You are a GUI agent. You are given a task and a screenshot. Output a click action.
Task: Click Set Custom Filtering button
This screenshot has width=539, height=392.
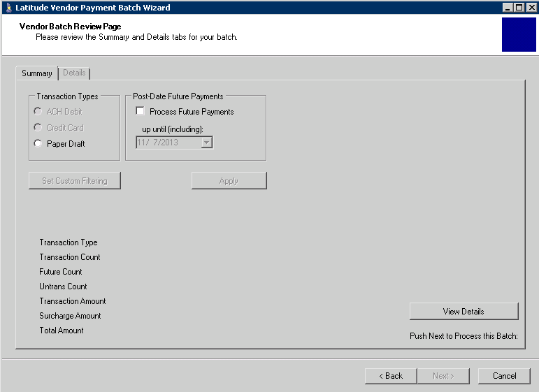[75, 181]
